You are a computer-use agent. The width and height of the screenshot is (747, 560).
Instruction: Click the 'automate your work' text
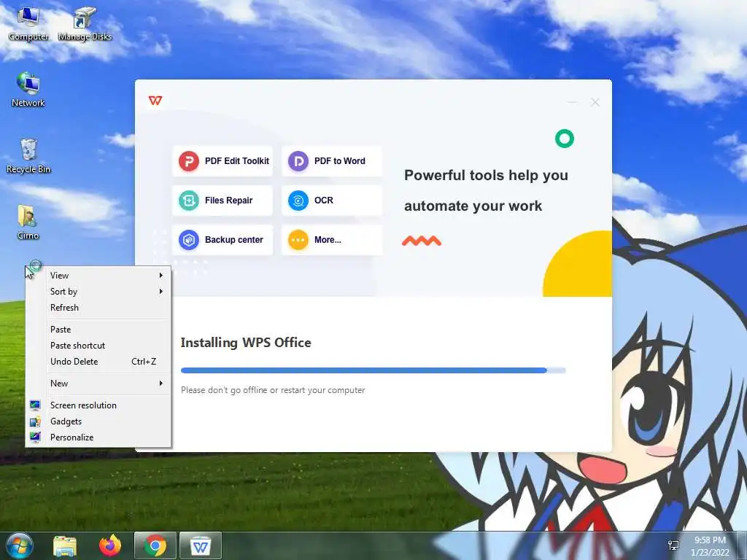click(473, 206)
